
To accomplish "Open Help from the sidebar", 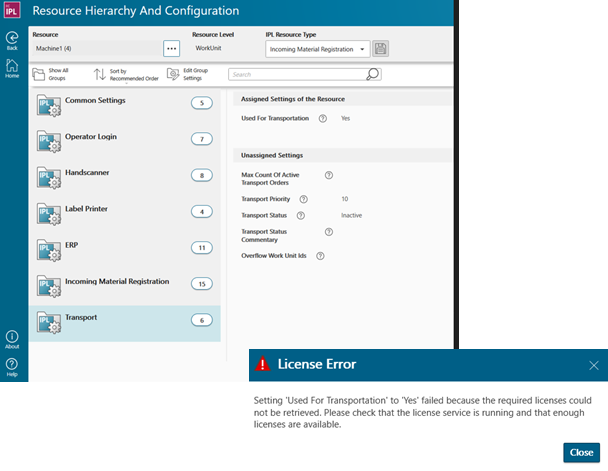I will tap(12, 364).
